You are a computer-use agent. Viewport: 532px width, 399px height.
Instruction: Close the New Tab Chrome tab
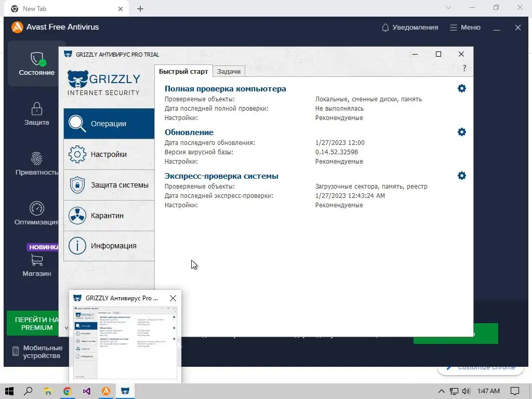(121, 9)
